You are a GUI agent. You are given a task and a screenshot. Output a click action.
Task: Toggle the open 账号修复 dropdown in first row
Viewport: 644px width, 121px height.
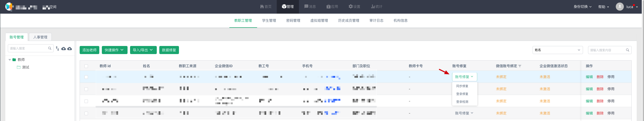pyautogui.click(x=464, y=77)
